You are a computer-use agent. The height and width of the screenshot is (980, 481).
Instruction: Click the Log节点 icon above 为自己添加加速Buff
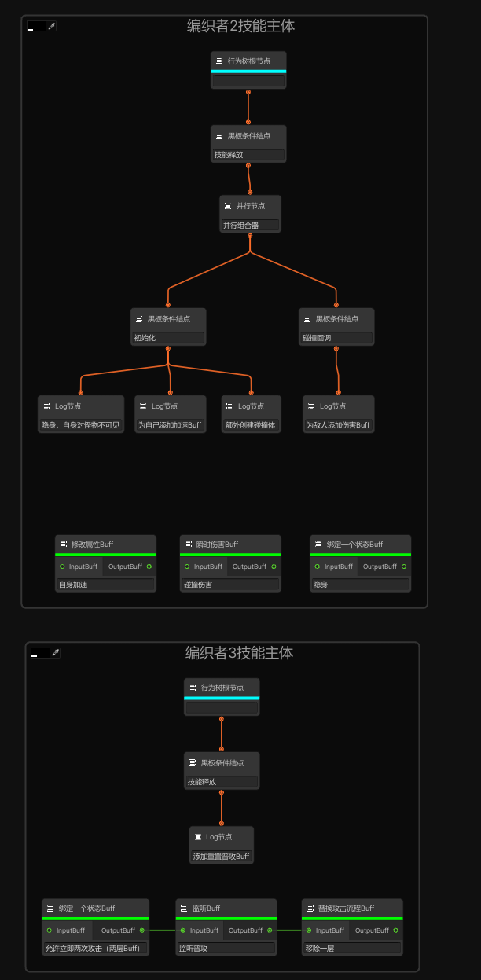[144, 406]
